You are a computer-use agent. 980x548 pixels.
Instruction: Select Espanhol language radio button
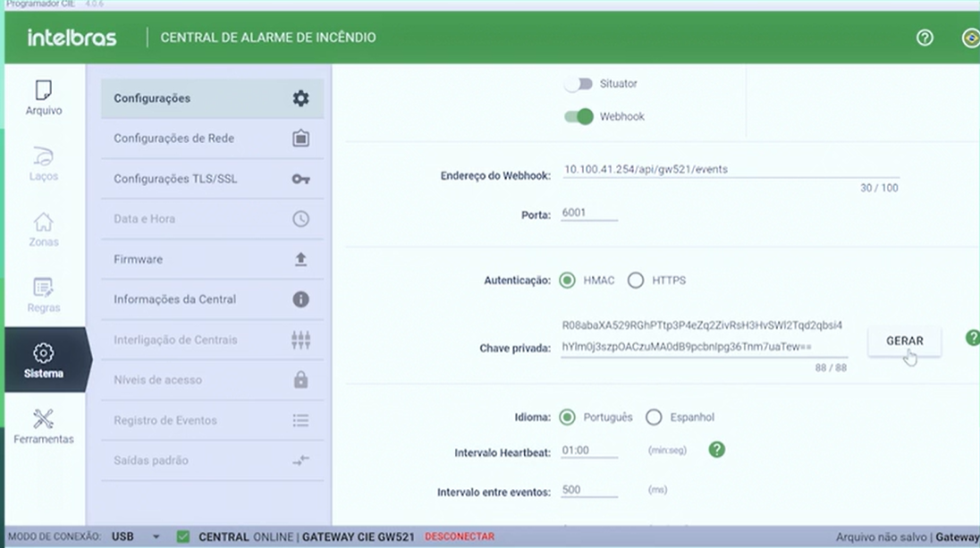(654, 417)
